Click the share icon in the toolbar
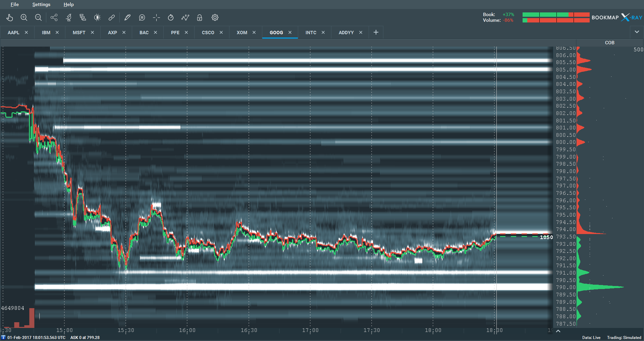 (54, 17)
